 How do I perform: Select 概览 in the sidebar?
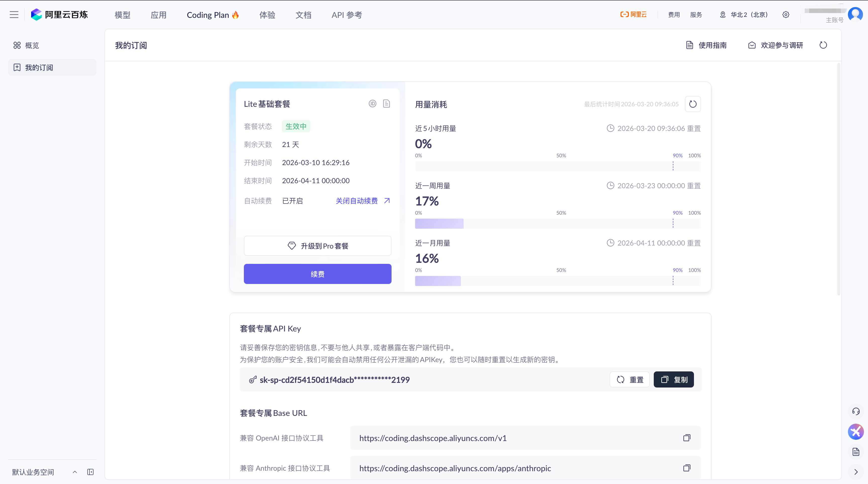pos(32,45)
